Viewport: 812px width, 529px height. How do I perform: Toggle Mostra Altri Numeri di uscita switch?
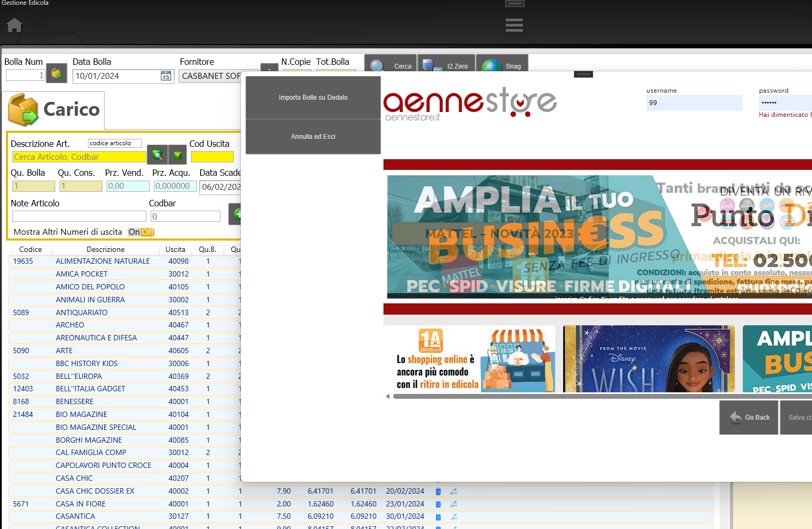tap(141, 232)
